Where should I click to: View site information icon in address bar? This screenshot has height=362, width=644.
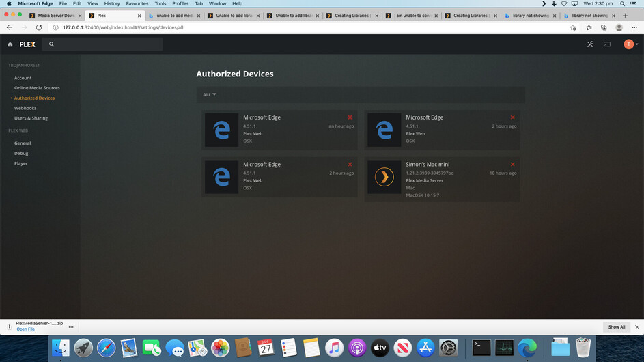(55, 27)
